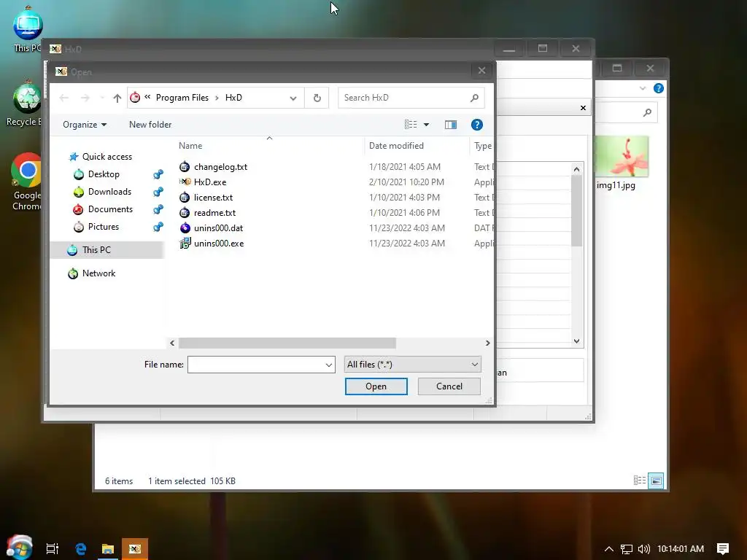Screen dimensions: 747x560
Task: Open the All files filter combo box
Action: click(413, 365)
